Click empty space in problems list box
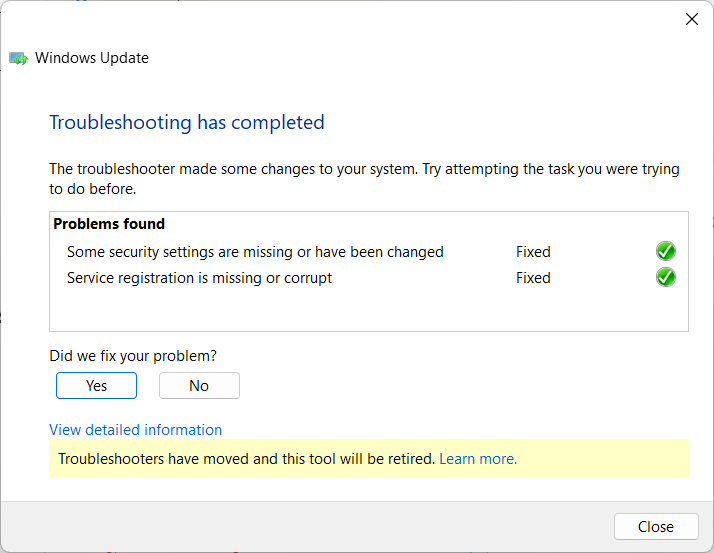Image resolution: width=714 pixels, height=553 pixels. pyautogui.click(x=369, y=311)
